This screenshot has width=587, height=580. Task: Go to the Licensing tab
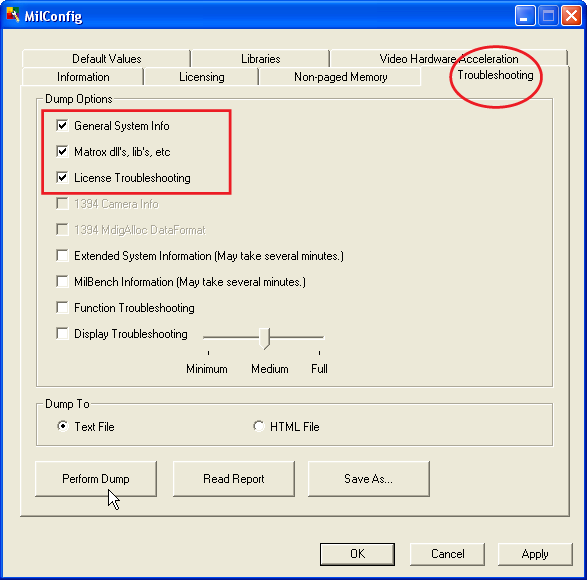click(x=201, y=77)
